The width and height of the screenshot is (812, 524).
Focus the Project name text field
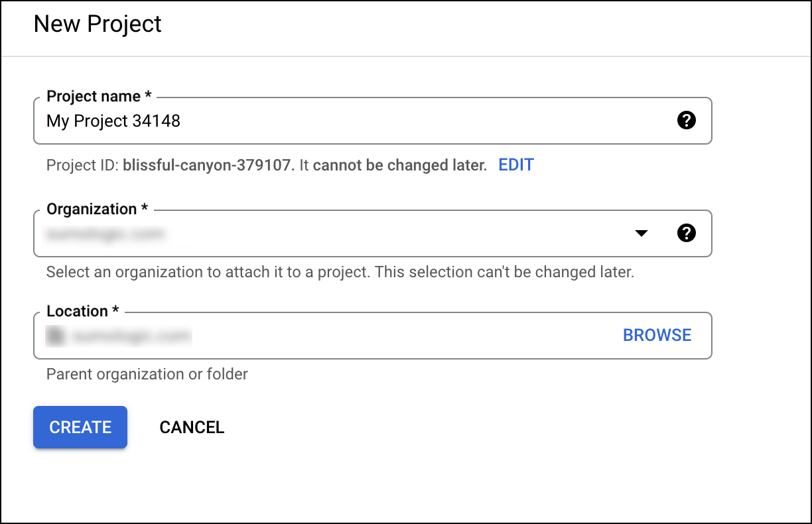[398, 121]
